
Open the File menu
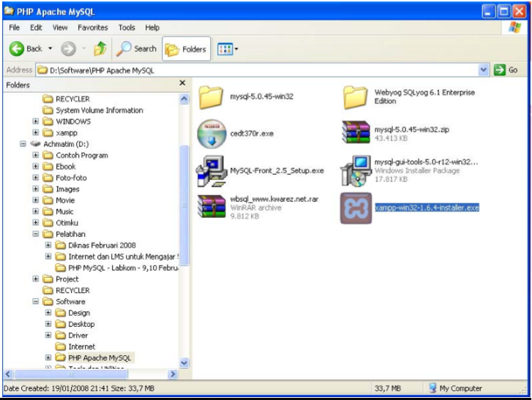pos(14,28)
